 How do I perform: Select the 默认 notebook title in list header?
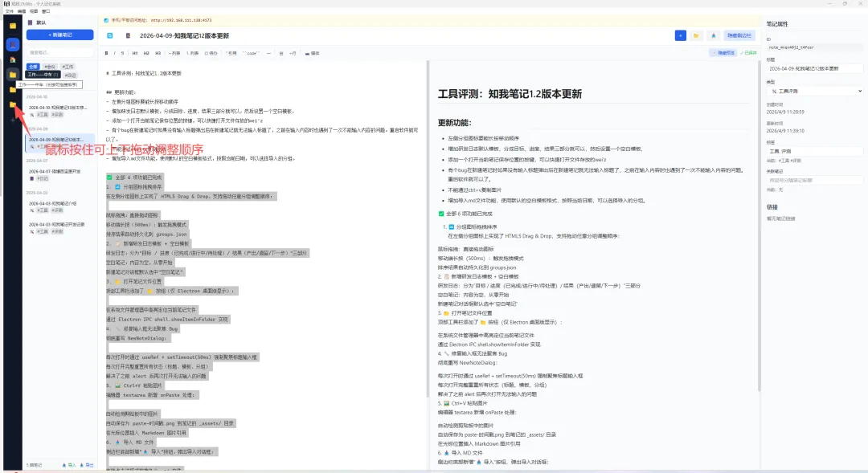pyautogui.click(x=41, y=22)
